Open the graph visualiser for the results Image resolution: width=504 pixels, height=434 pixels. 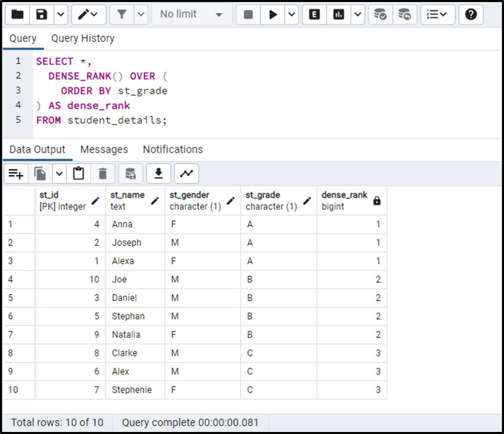point(186,173)
